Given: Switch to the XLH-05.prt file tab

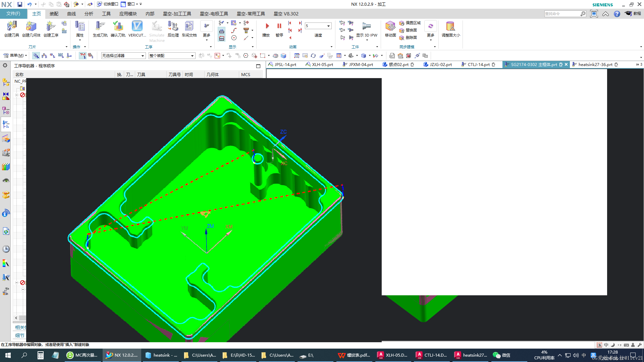Looking at the screenshot, I should tap(319, 65).
